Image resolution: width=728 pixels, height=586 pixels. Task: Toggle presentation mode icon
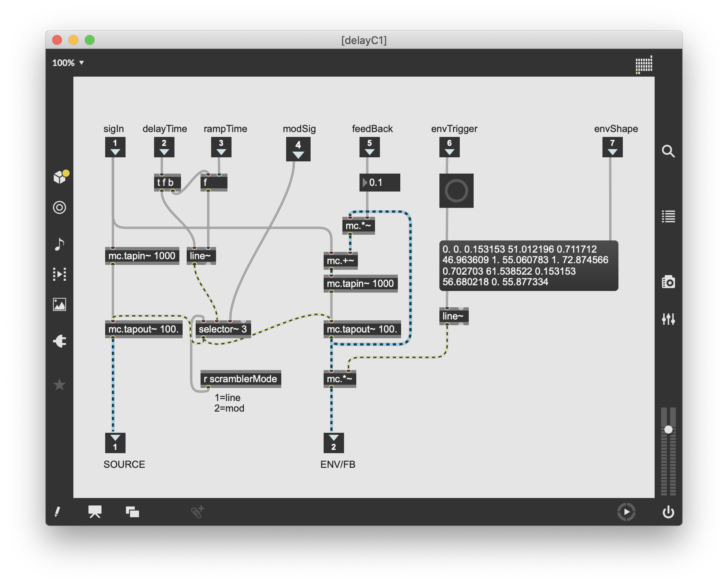[x=95, y=512]
